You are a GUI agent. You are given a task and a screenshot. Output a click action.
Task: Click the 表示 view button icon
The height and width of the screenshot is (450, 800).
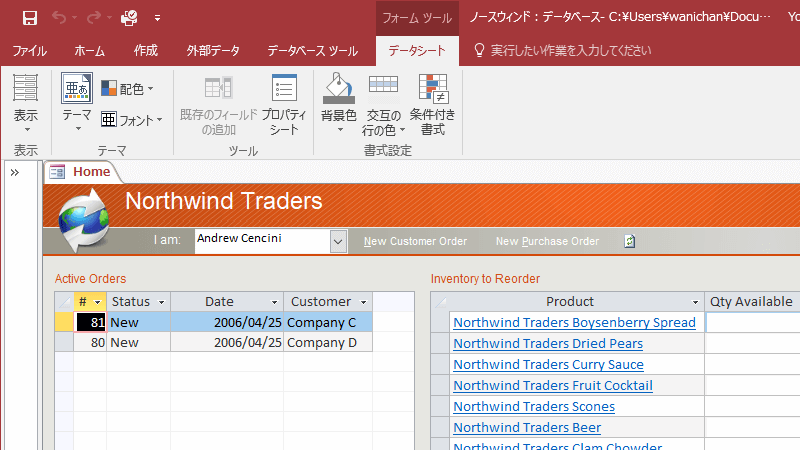26,87
